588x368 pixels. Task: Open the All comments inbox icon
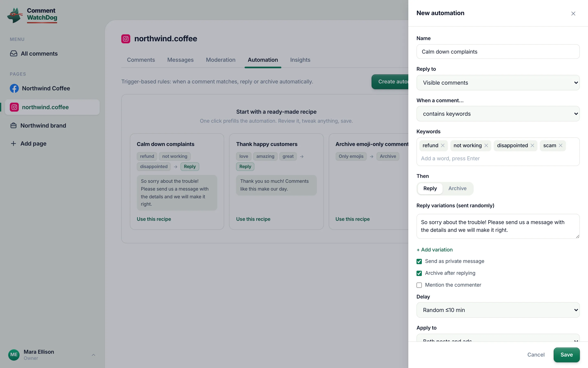tap(14, 54)
